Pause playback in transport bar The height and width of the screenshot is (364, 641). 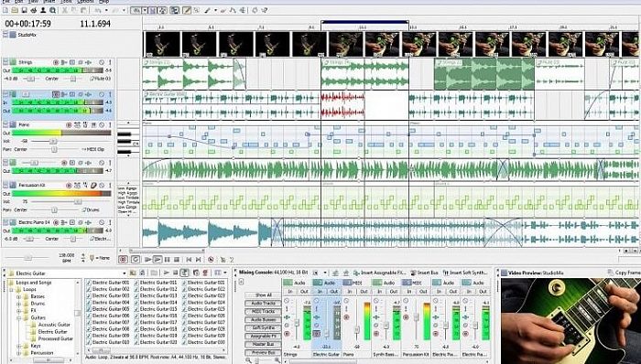coord(168,260)
